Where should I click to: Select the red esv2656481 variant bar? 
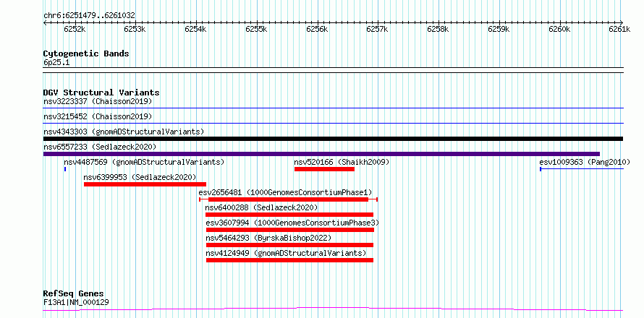click(x=288, y=199)
